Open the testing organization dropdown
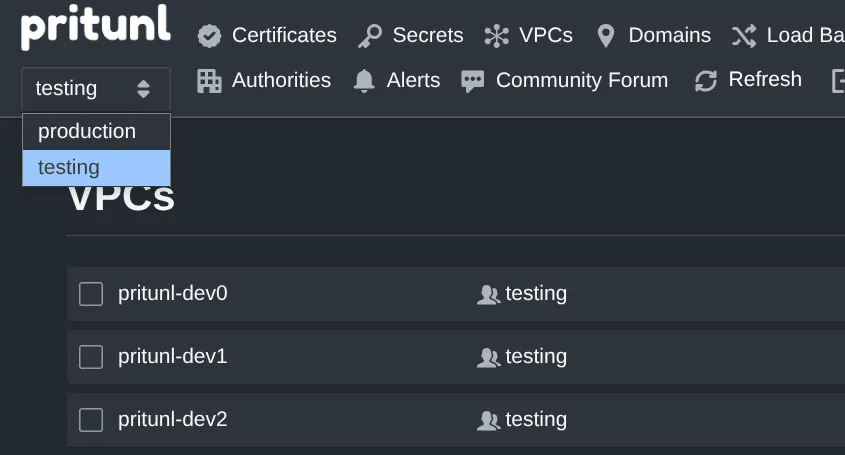This screenshot has height=455, width=845. (x=96, y=89)
